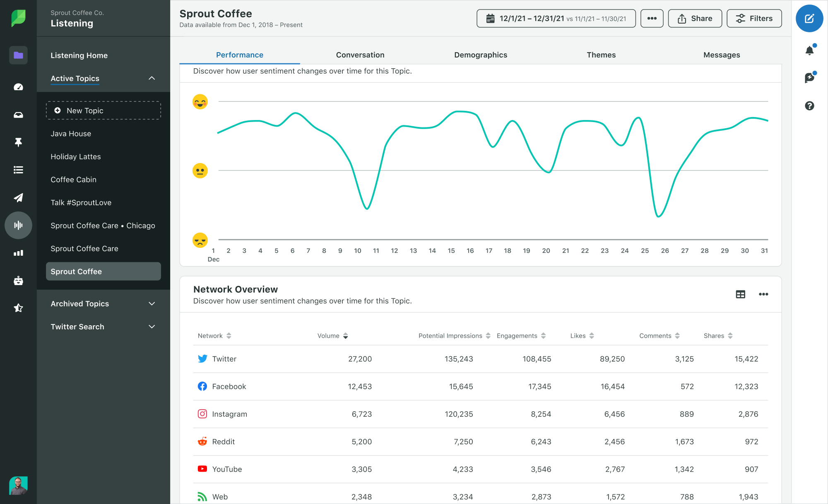Click the blue compose pencil button

coord(809,18)
